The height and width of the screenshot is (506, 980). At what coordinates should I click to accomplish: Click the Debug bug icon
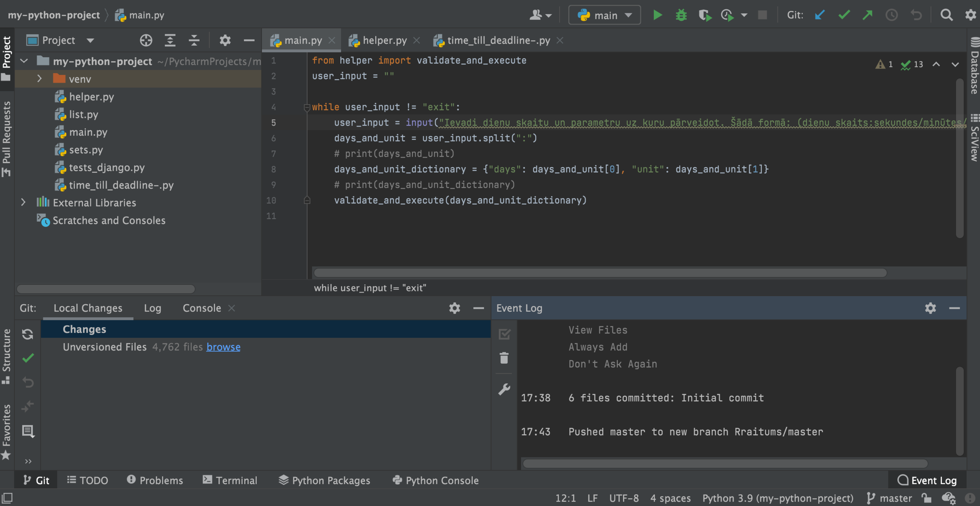click(681, 15)
